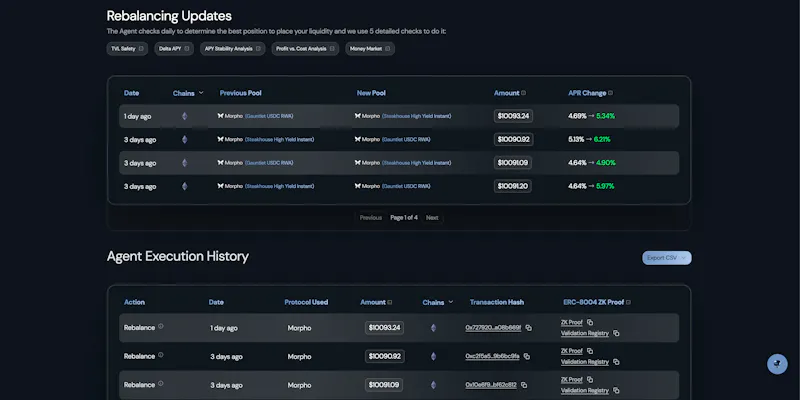Click the APR Change info icon
Viewport: 800px width, 400px height.
pyautogui.click(x=611, y=93)
